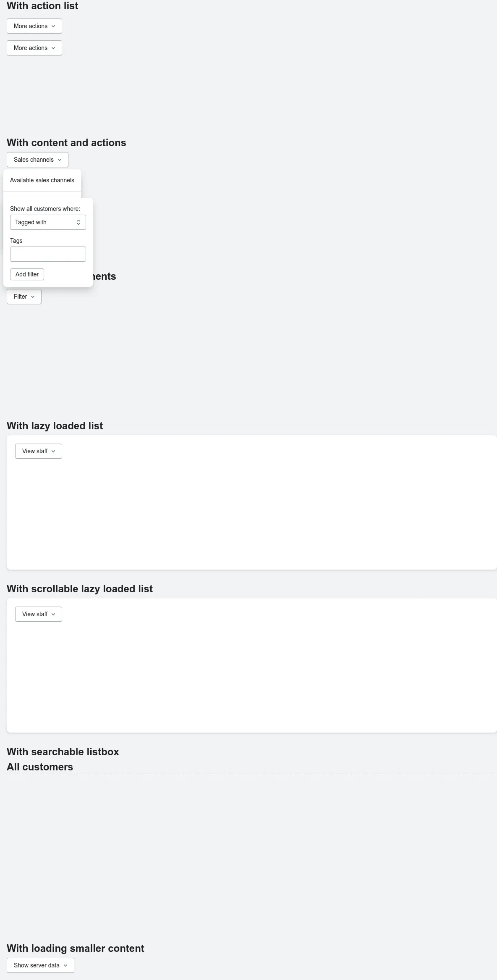Image resolution: width=497 pixels, height=980 pixels.
Task: Open the Show server data popover
Action: coord(40,965)
